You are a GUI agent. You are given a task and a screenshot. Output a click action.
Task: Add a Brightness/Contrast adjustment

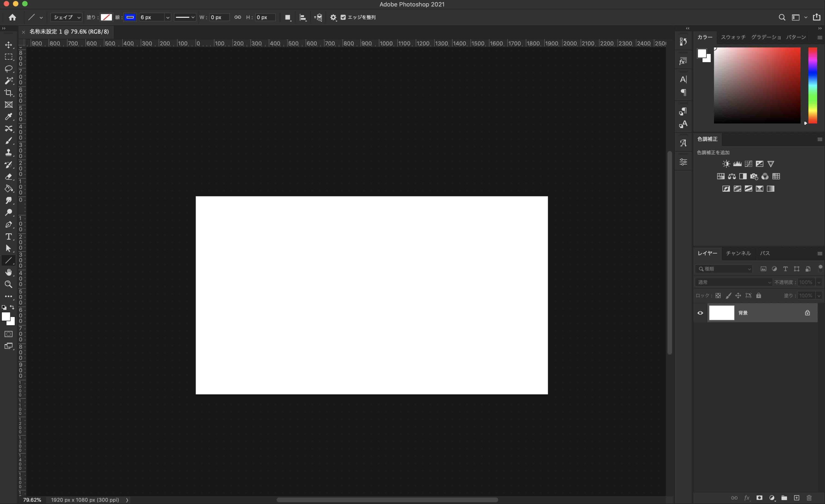pos(726,164)
